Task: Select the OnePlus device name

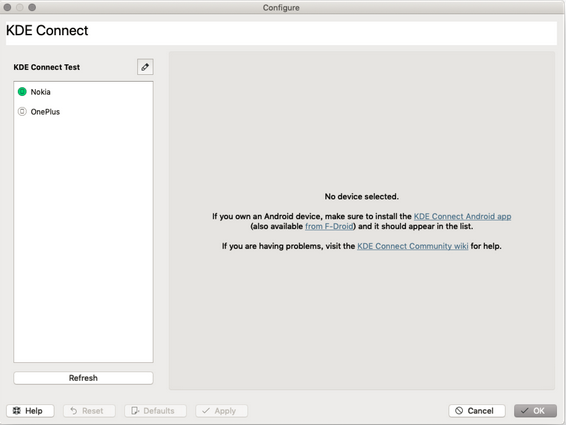Action: tap(45, 112)
